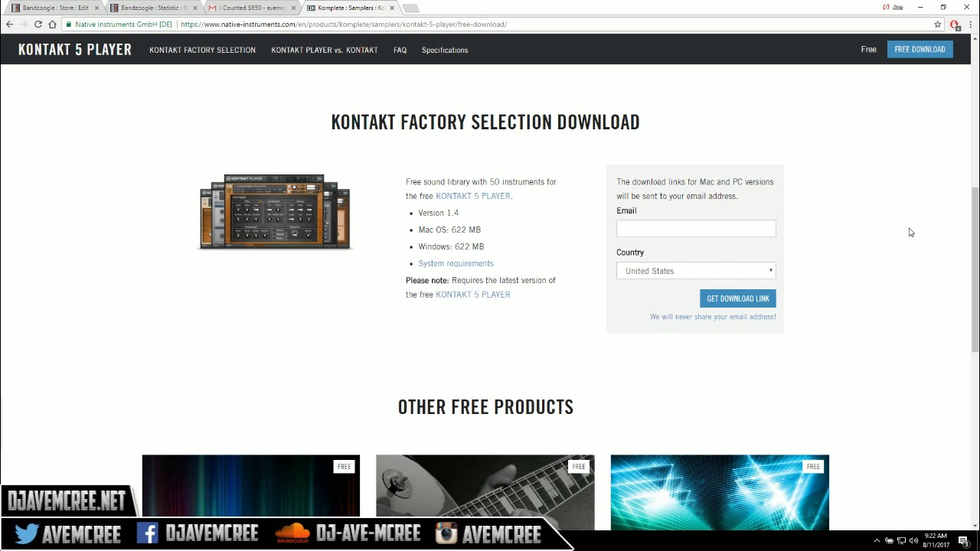Click the Kontakt Player product image
The height and width of the screenshot is (551, 980).
click(x=274, y=212)
